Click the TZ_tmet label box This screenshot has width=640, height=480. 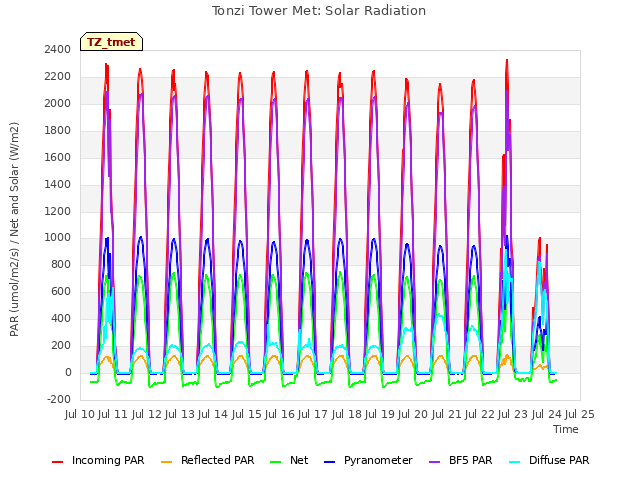coord(111,42)
